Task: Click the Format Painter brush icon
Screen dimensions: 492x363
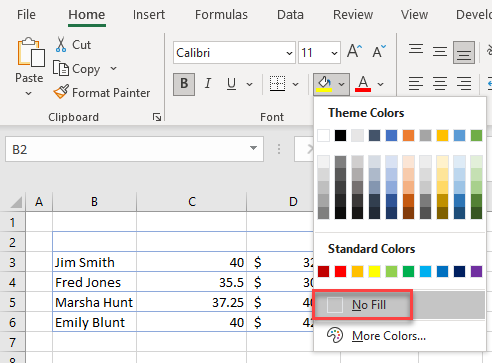Action: (x=61, y=92)
